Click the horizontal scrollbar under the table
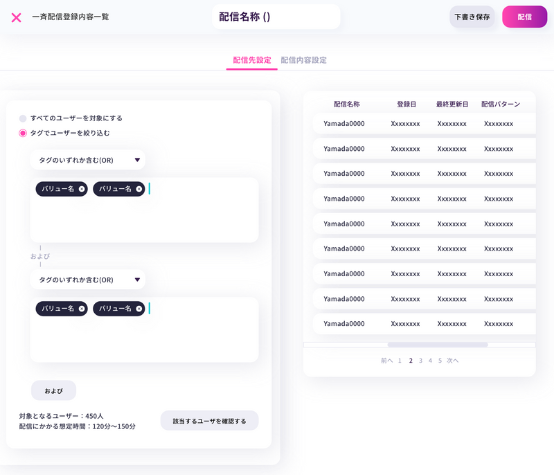Image resolution: width=554 pixels, height=475 pixels. point(437,345)
